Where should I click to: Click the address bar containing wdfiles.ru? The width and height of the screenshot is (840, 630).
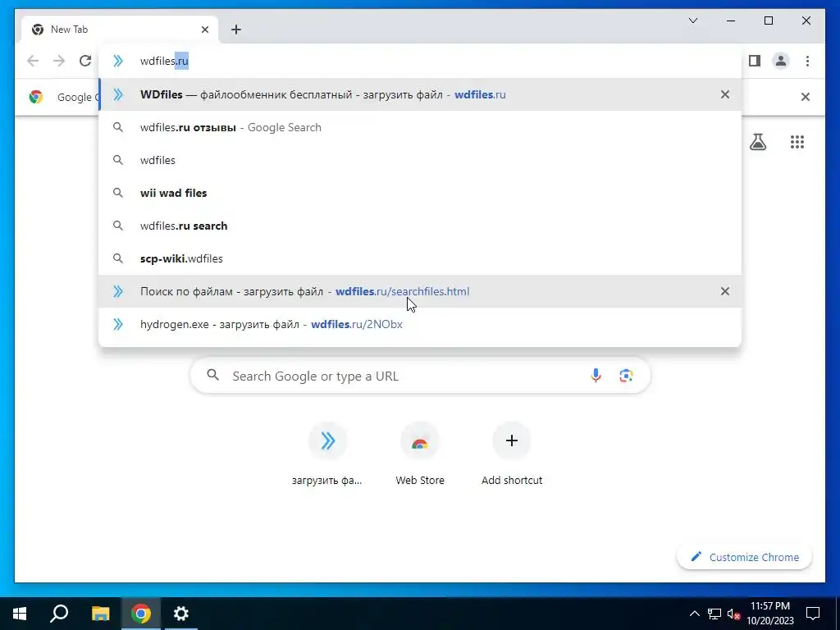(x=421, y=61)
